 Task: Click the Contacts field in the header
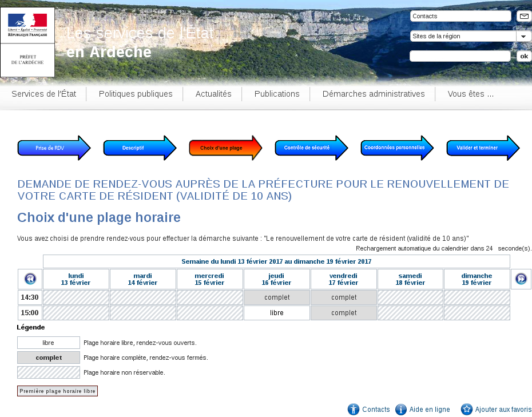click(x=460, y=16)
